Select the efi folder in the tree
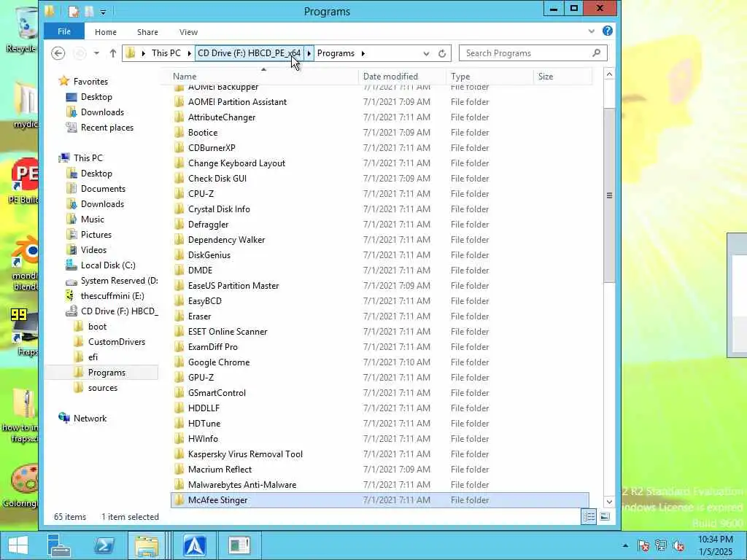The image size is (747, 560). (x=93, y=357)
